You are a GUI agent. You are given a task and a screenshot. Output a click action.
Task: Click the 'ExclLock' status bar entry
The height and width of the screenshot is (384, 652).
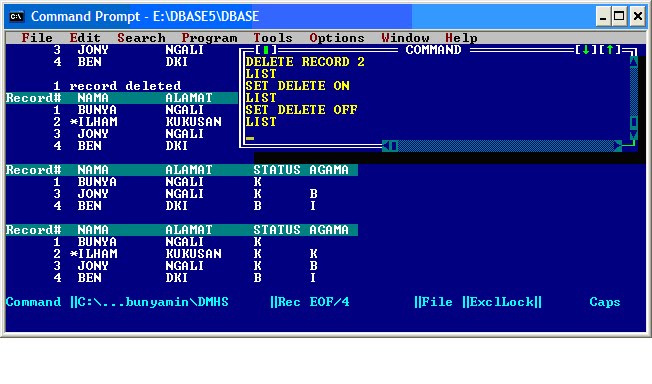(502, 302)
